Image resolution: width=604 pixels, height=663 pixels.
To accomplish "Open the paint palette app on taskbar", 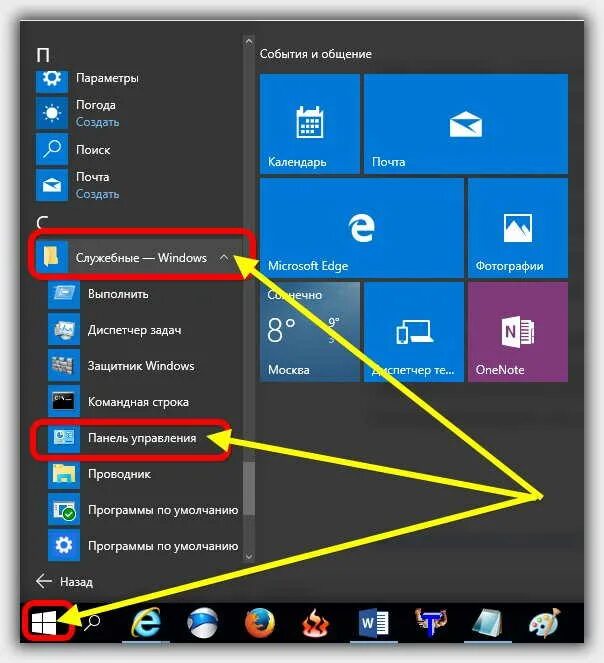I will (x=544, y=622).
